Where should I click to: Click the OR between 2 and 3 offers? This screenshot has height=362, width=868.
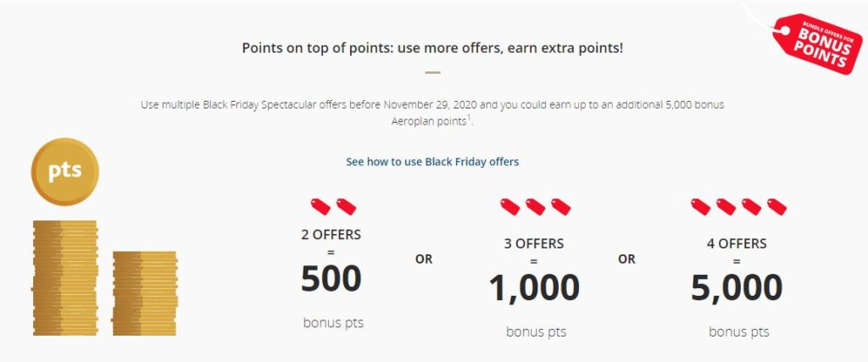pyautogui.click(x=424, y=259)
